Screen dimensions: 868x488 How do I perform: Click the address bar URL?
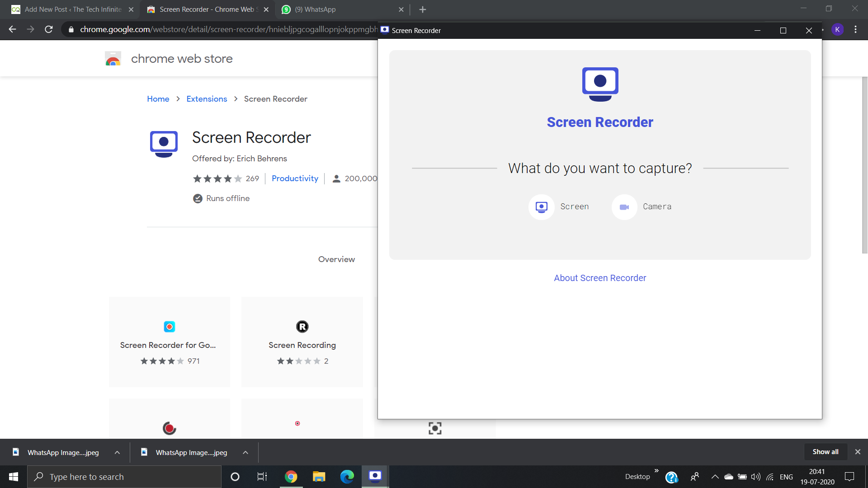coord(228,29)
